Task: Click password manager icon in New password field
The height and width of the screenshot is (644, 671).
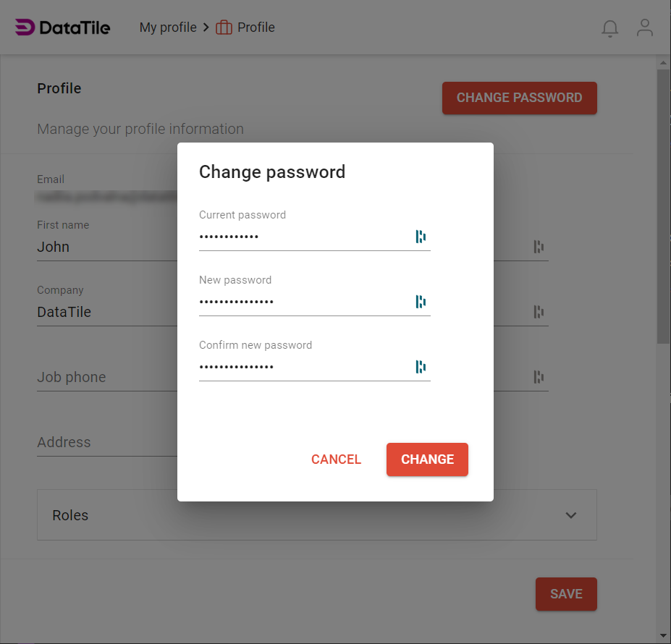Action: (x=421, y=302)
